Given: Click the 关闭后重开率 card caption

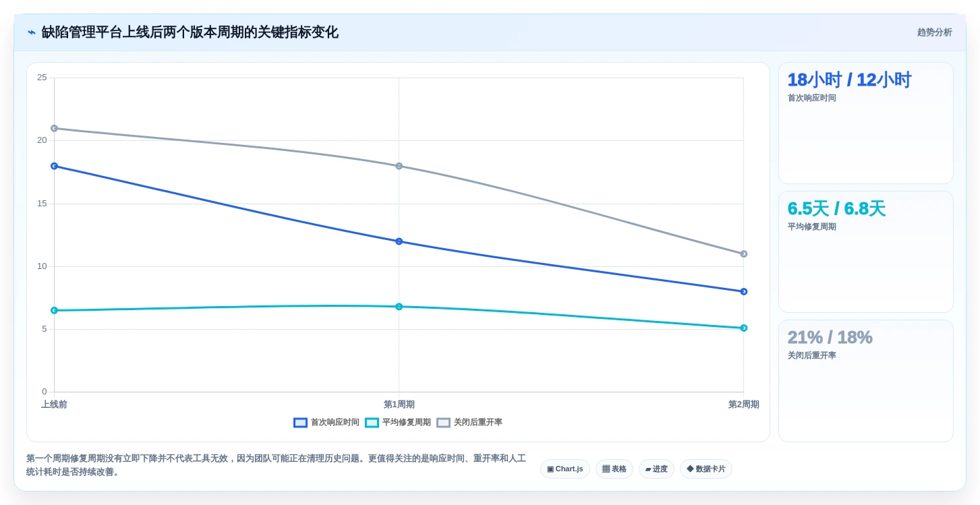Looking at the screenshot, I should coord(811,356).
